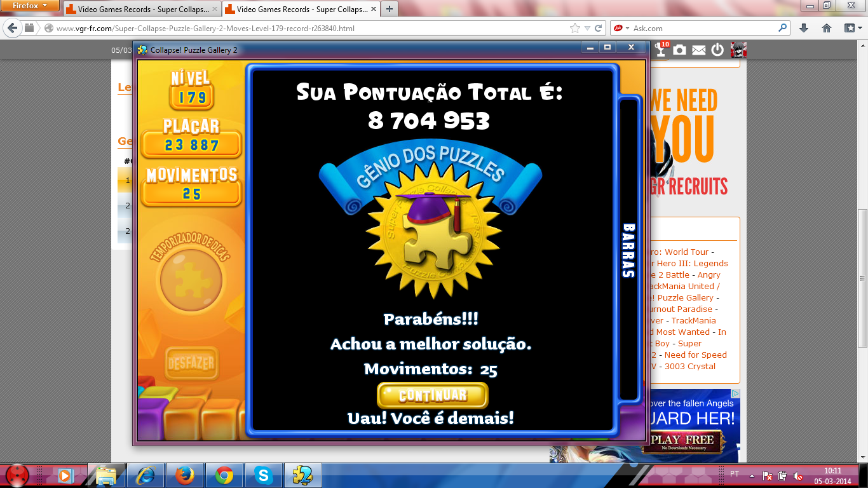Image resolution: width=868 pixels, height=488 pixels.
Task: Click the camera icon in site header
Action: point(680,50)
